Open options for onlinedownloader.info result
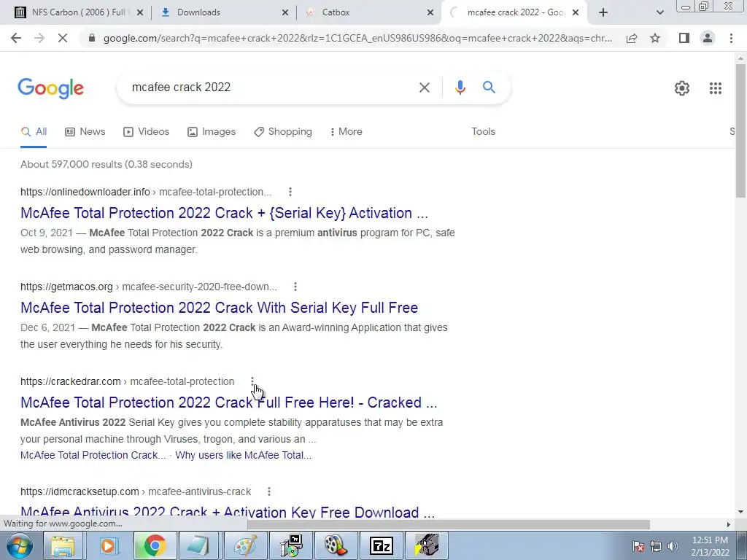The width and height of the screenshot is (747, 560). click(x=290, y=192)
